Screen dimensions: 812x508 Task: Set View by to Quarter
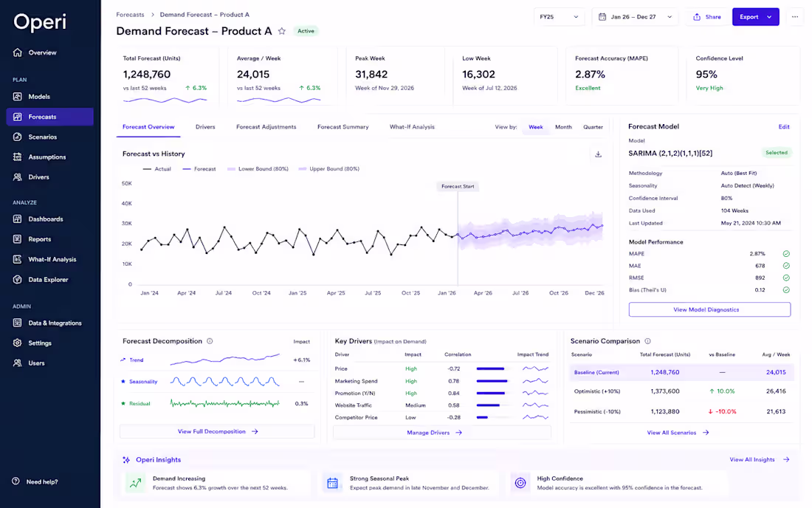pyautogui.click(x=593, y=127)
